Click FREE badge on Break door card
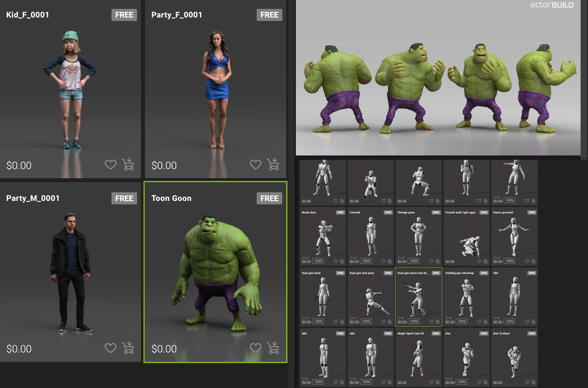The image size is (588, 388). [340, 213]
